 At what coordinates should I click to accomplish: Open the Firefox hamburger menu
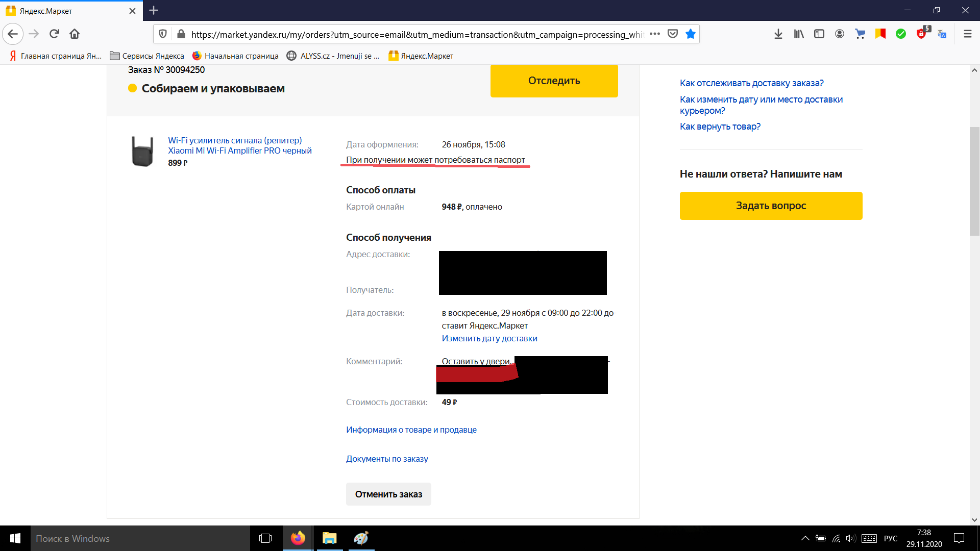pos(967,34)
